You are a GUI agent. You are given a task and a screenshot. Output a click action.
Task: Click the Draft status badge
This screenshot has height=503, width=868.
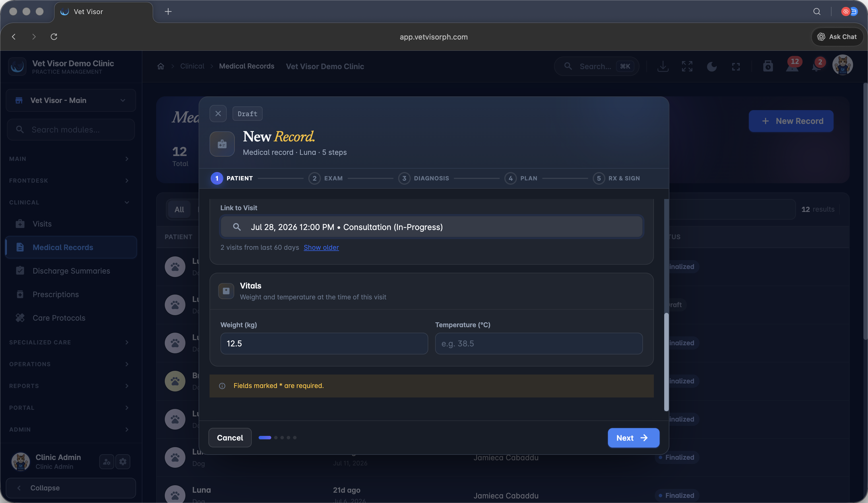click(247, 114)
